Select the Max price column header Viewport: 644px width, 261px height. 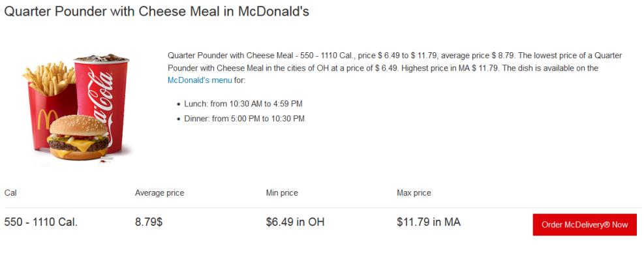[x=414, y=192]
